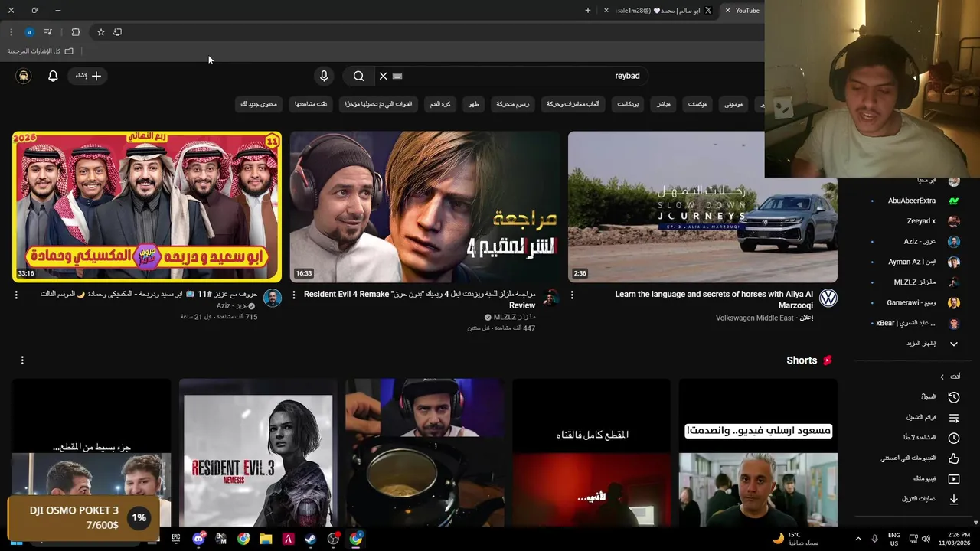Select the طهي filter chip
The width and height of the screenshot is (980, 551).
(x=475, y=103)
